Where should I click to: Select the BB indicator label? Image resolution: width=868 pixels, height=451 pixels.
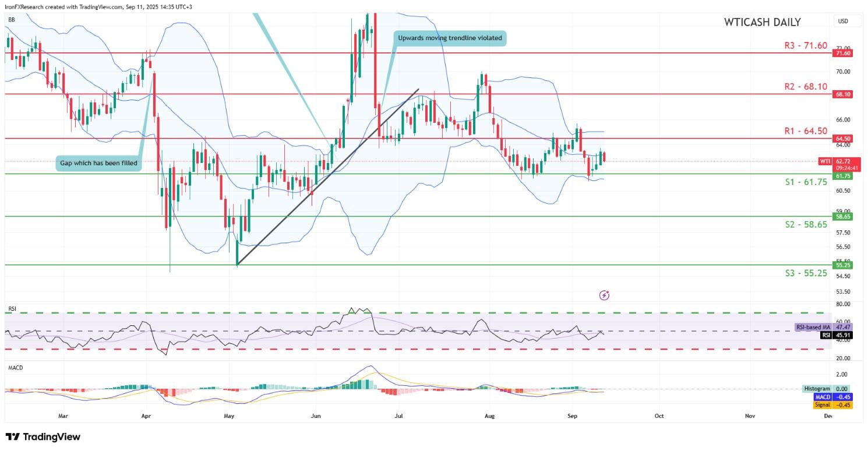[x=10, y=20]
